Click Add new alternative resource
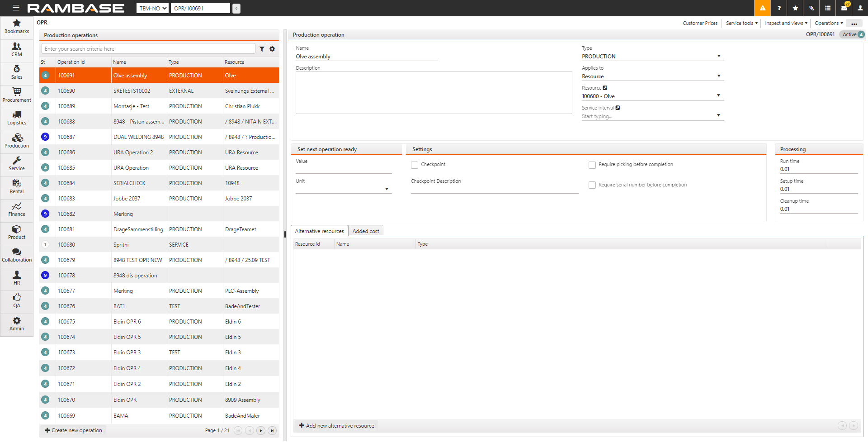Screen dimensions: 868x443 337,426
